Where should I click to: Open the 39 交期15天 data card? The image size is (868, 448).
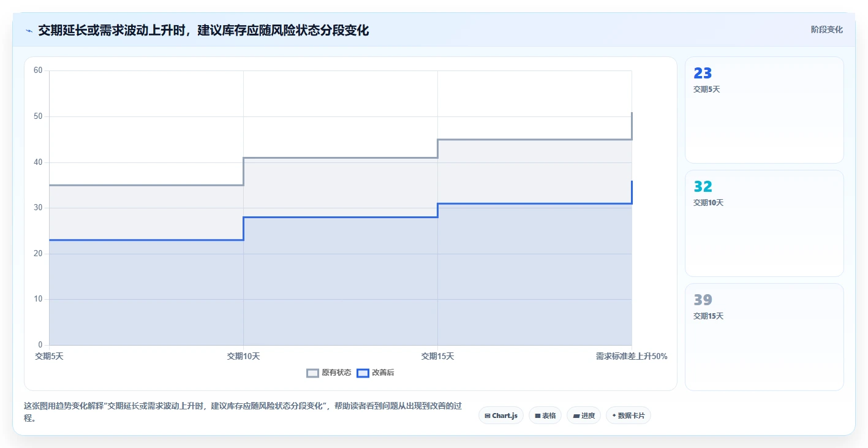click(764, 337)
